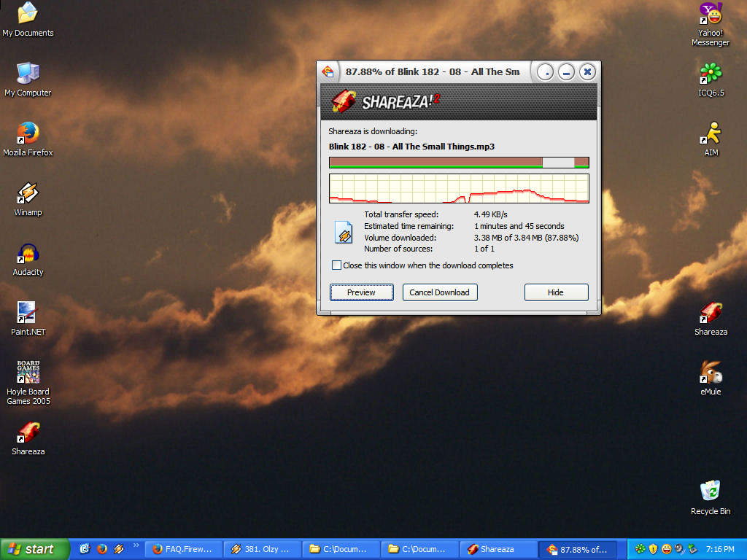Launch Firefox from the quick launch bar

click(x=102, y=549)
